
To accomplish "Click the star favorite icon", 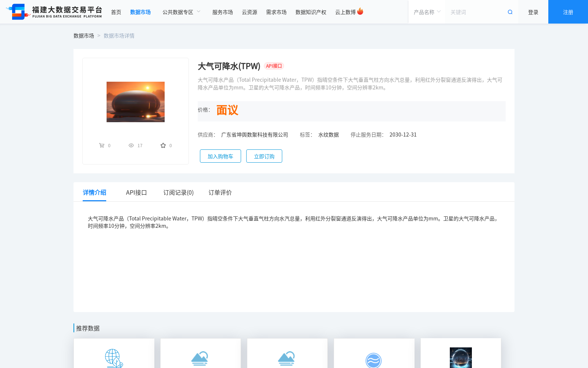I will coord(163,145).
